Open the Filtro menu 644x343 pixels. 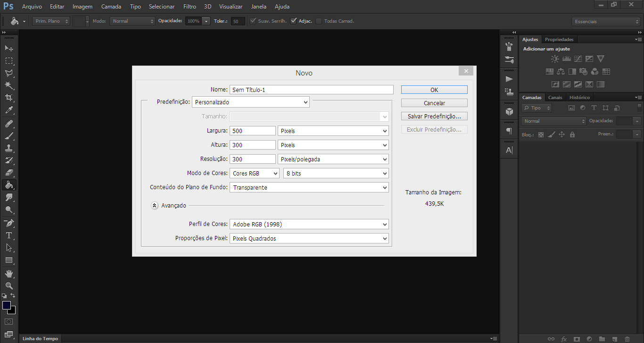pos(190,7)
